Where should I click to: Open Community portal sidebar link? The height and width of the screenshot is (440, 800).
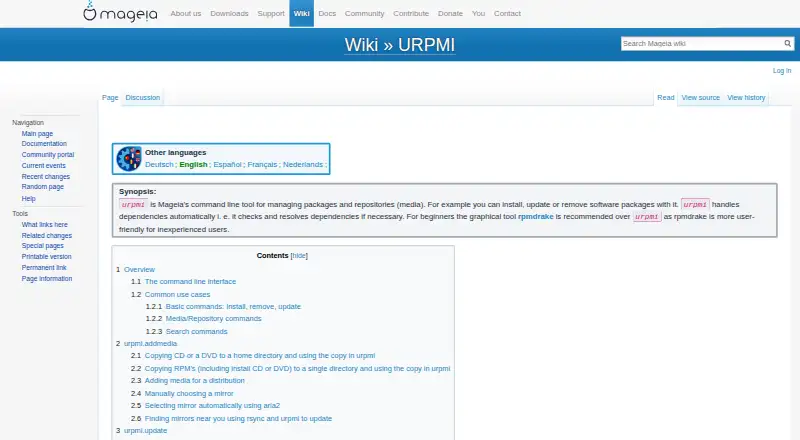(48, 155)
